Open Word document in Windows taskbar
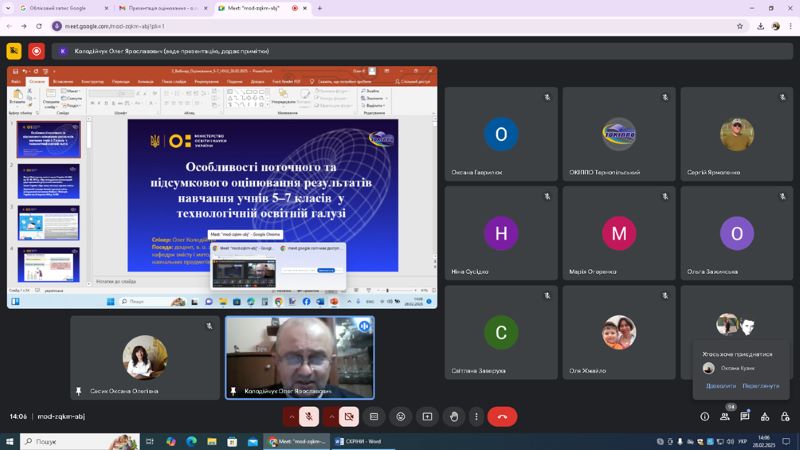 (x=358, y=441)
